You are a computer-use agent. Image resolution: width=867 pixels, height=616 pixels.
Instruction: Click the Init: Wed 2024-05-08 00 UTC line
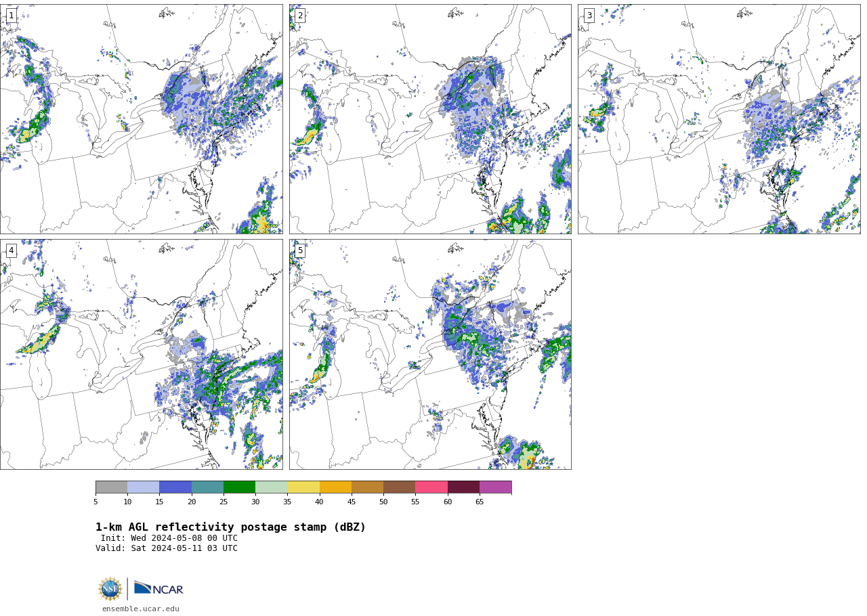click(x=169, y=539)
